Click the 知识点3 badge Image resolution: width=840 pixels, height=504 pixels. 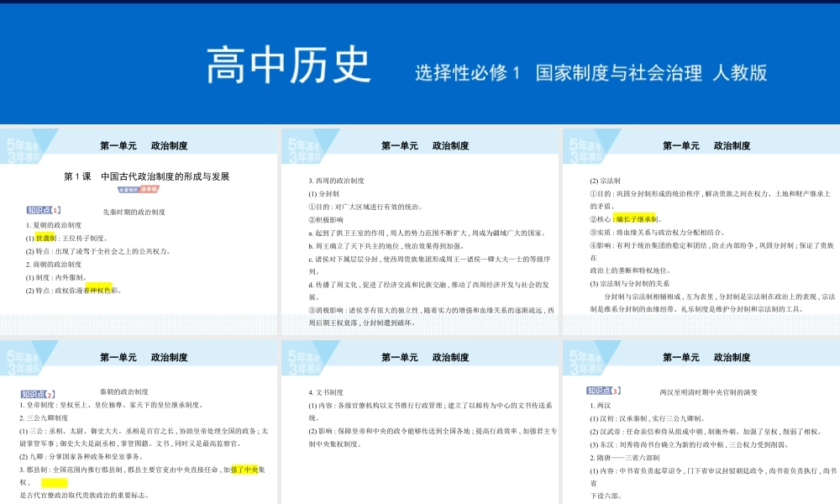[x=603, y=391]
